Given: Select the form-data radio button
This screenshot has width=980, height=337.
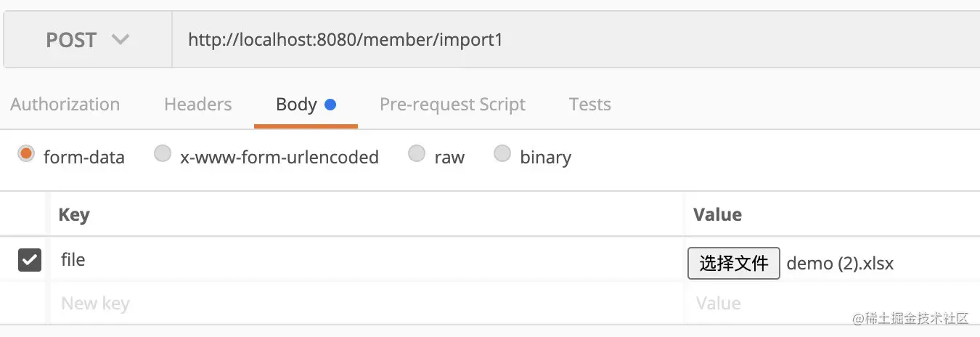Looking at the screenshot, I should pos(27,154).
